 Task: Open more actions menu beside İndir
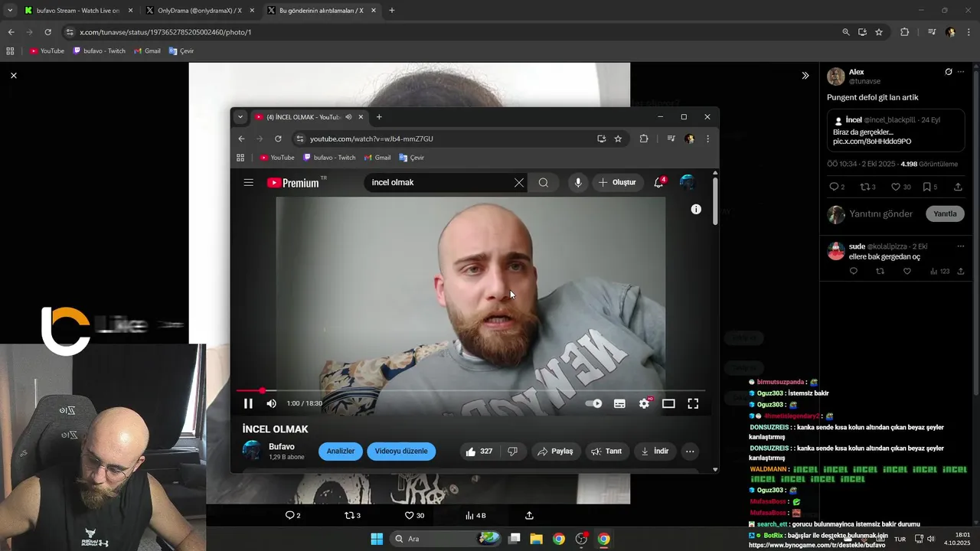pyautogui.click(x=690, y=452)
